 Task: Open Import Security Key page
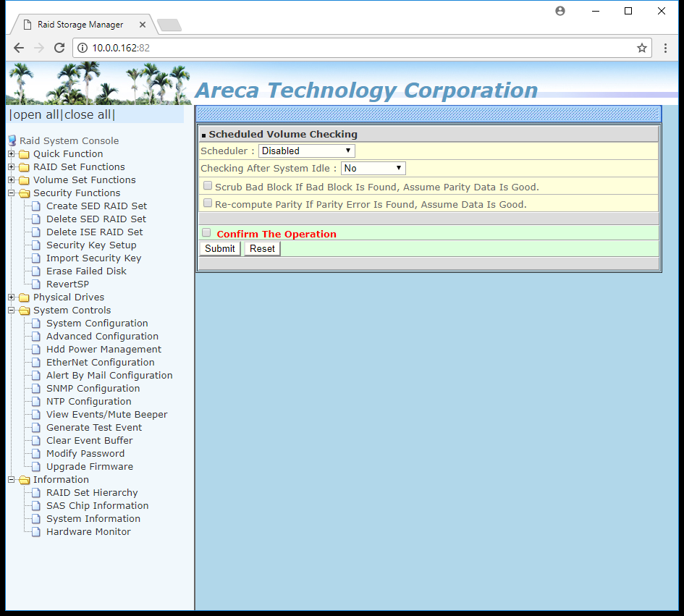tap(94, 258)
